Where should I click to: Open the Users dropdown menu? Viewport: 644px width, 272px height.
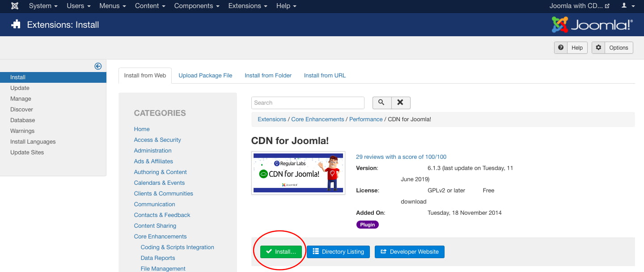coord(79,6)
